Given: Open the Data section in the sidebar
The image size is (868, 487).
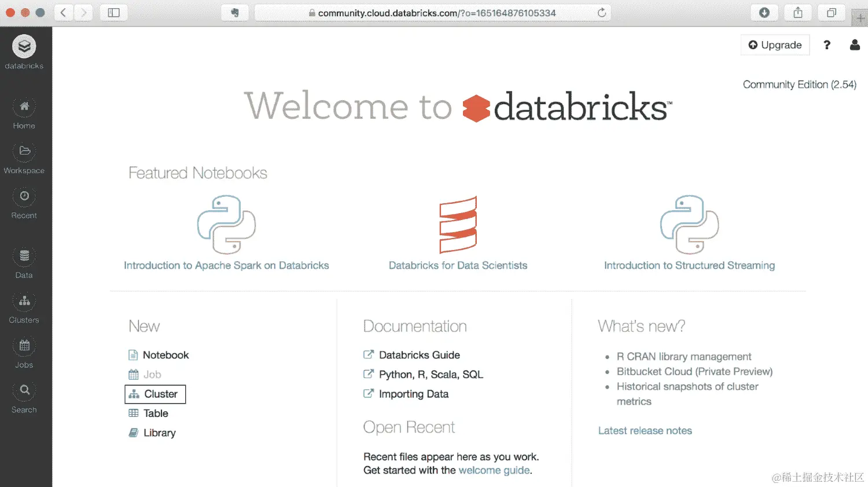Looking at the screenshot, I should [24, 262].
